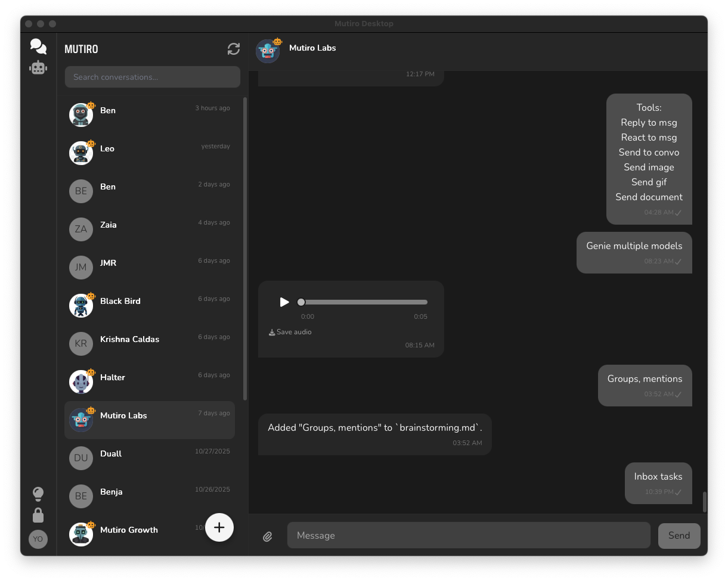728x581 pixels.
Task: Click the Save audio link
Action: [x=293, y=332]
